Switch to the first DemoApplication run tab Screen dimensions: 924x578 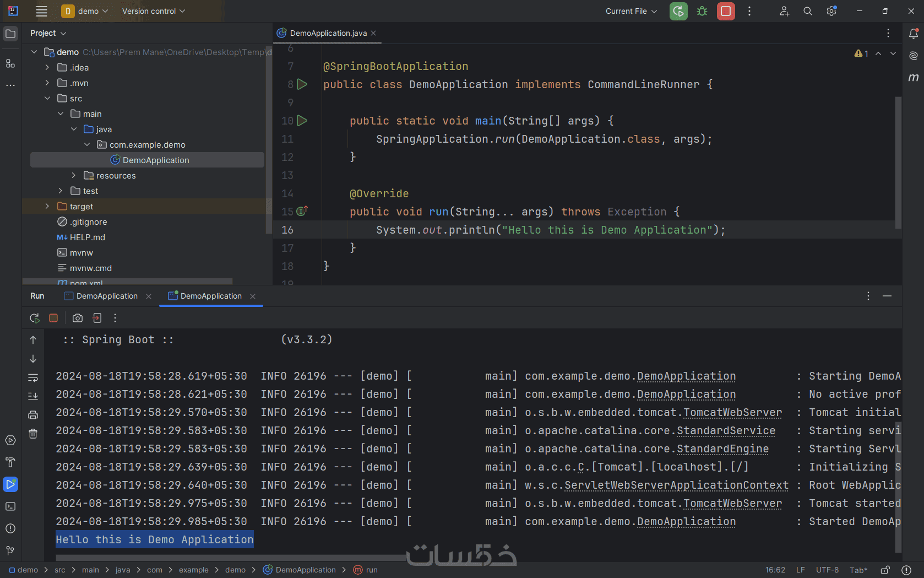coord(107,296)
